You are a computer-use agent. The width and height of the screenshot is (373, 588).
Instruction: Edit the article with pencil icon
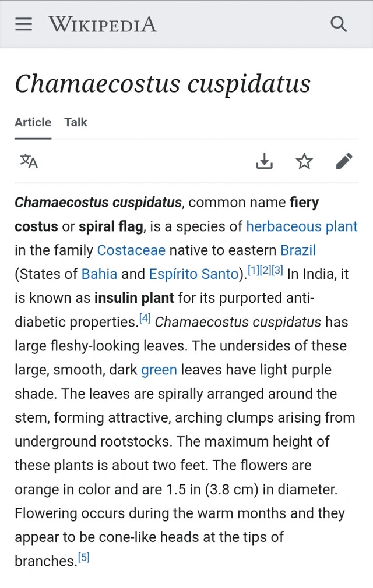pos(344,161)
